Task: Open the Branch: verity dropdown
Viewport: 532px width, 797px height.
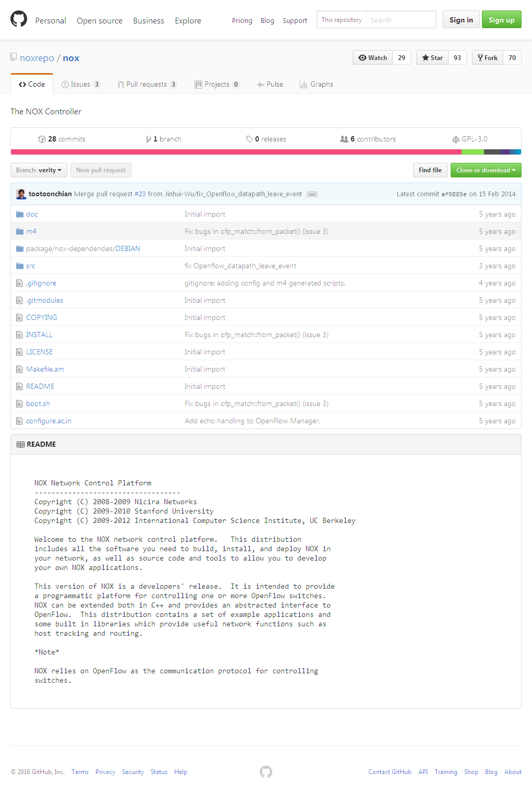Action: point(39,170)
